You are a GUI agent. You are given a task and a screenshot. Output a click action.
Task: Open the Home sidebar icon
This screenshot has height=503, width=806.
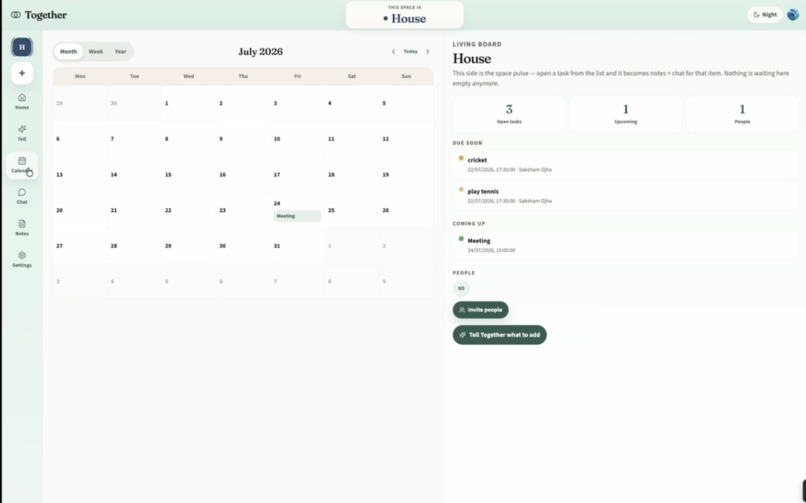pyautogui.click(x=22, y=101)
